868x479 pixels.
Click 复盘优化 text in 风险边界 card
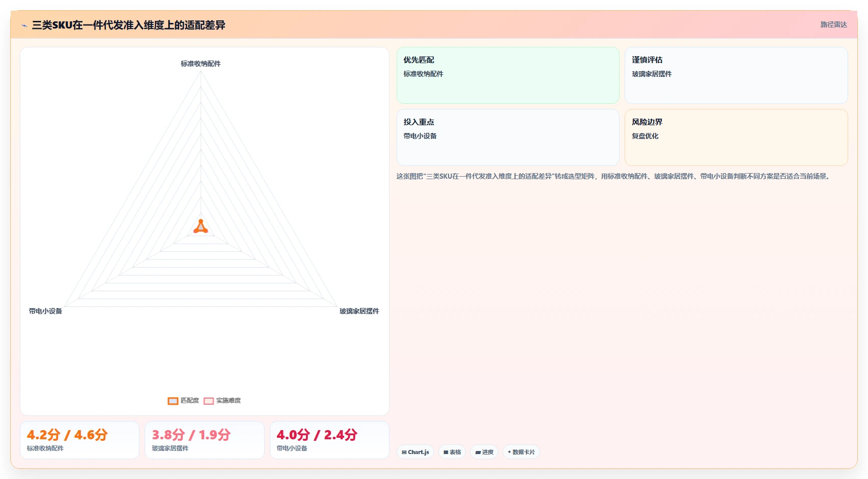point(645,136)
